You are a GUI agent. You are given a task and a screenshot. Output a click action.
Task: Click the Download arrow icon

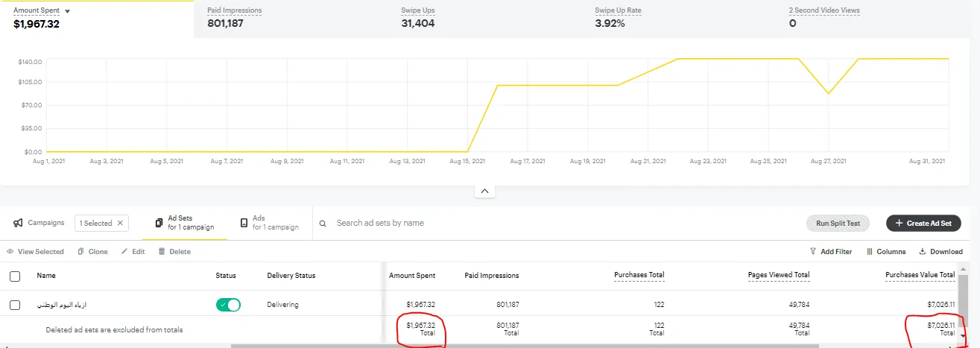tap(923, 252)
